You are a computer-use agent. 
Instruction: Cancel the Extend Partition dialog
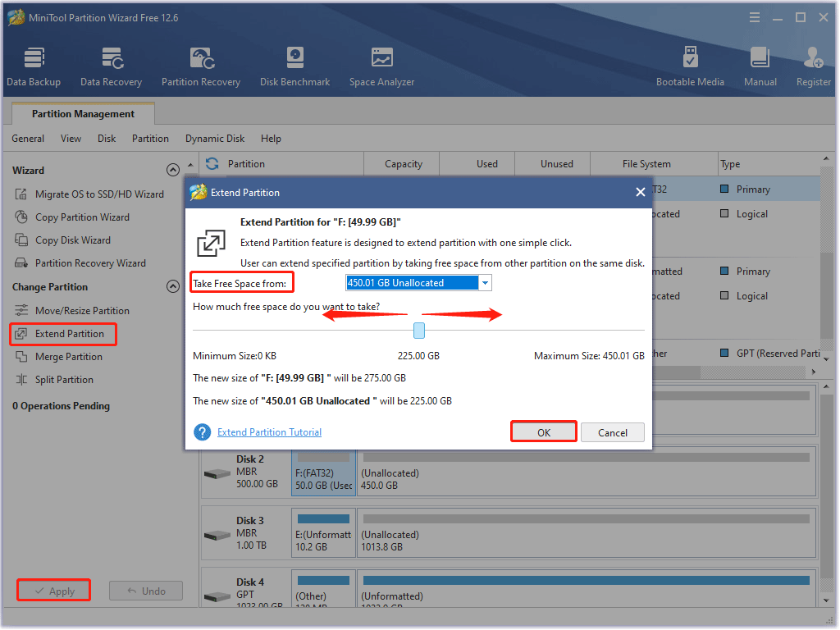tap(612, 432)
